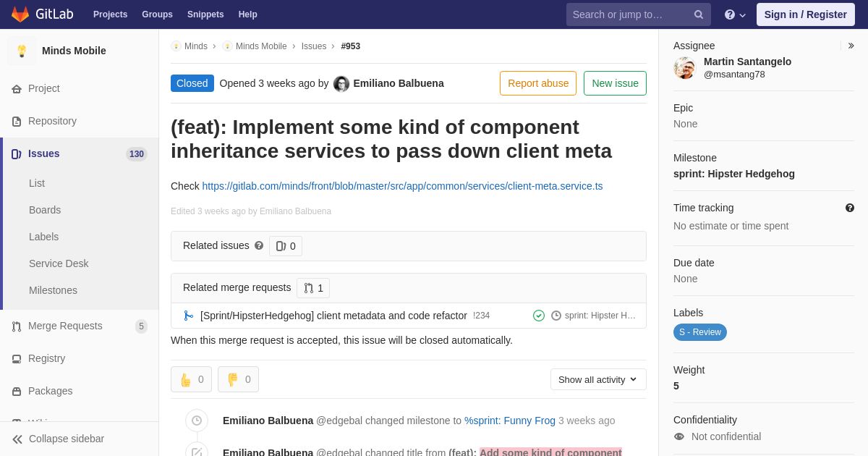This screenshot has width=868, height=456.
Task: Click the Registry sidebar icon
Action: pyautogui.click(x=17, y=359)
